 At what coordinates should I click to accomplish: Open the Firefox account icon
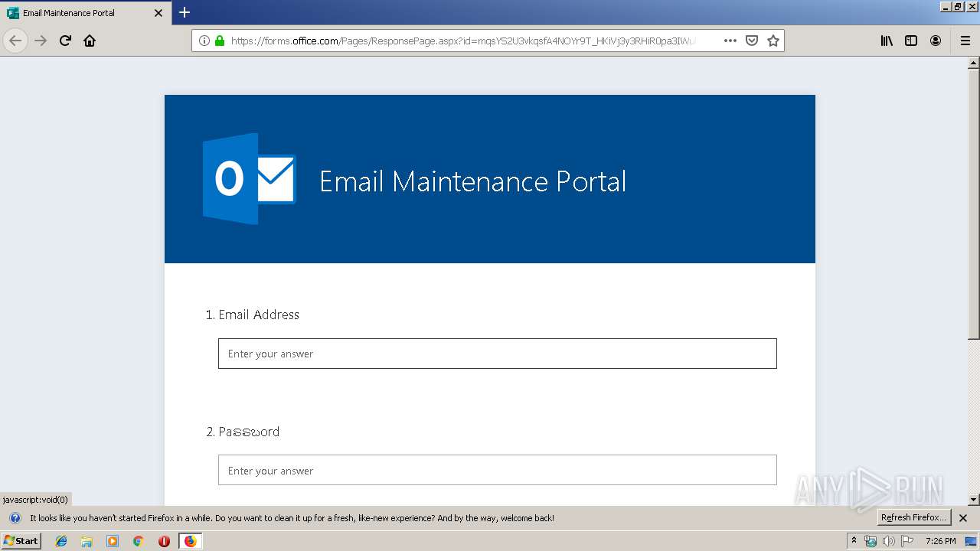(936, 41)
